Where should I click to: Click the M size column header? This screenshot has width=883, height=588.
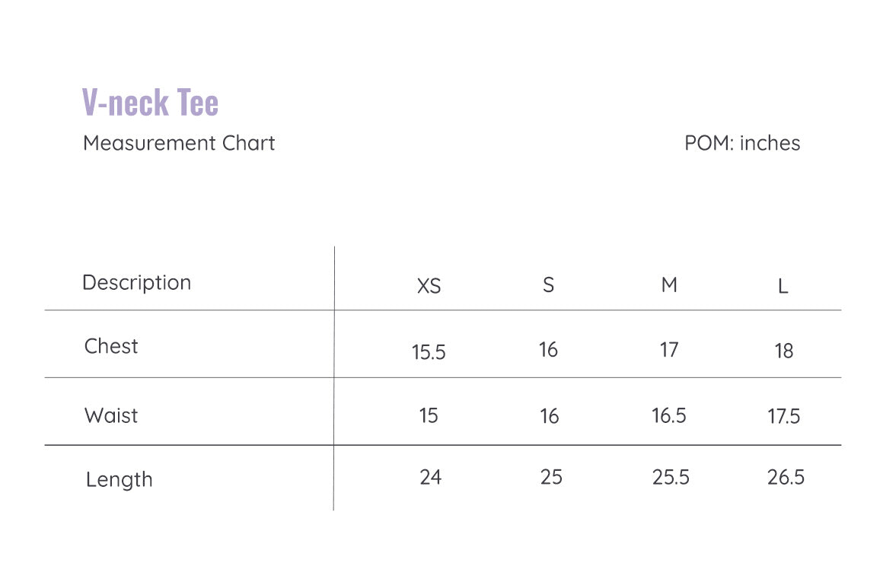[669, 284]
